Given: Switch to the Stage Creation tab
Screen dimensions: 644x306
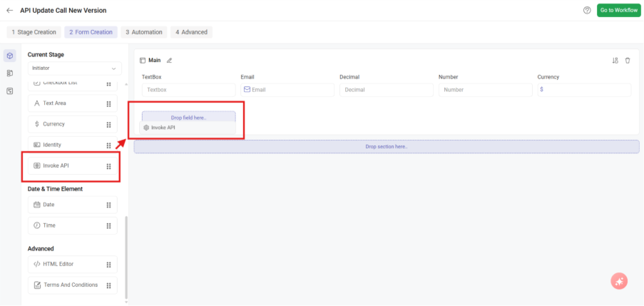Looking at the screenshot, I should (x=34, y=32).
